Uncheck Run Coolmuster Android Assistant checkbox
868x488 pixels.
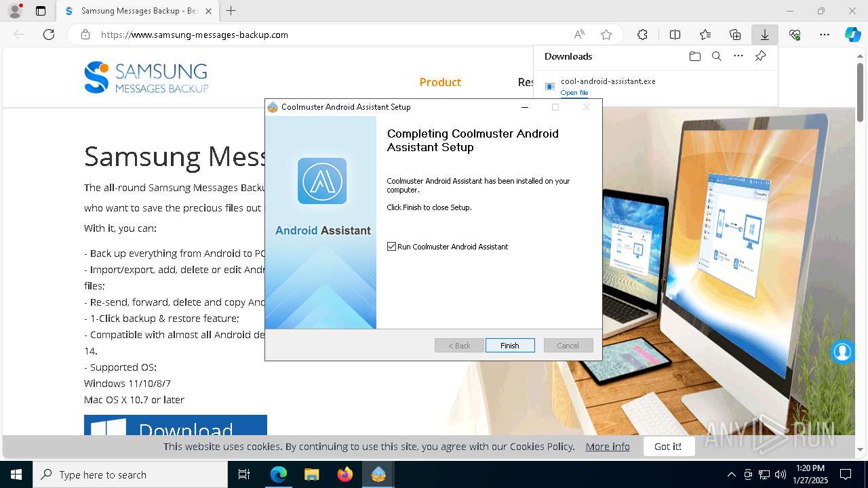click(x=391, y=247)
